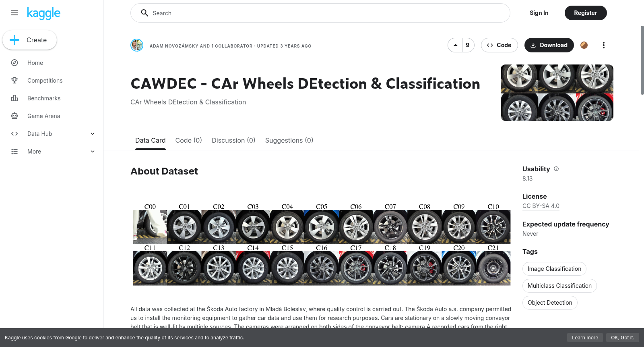The image size is (644, 347).
Task: Switch to the Code (0) tab
Action: pyautogui.click(x=189, y=140)
